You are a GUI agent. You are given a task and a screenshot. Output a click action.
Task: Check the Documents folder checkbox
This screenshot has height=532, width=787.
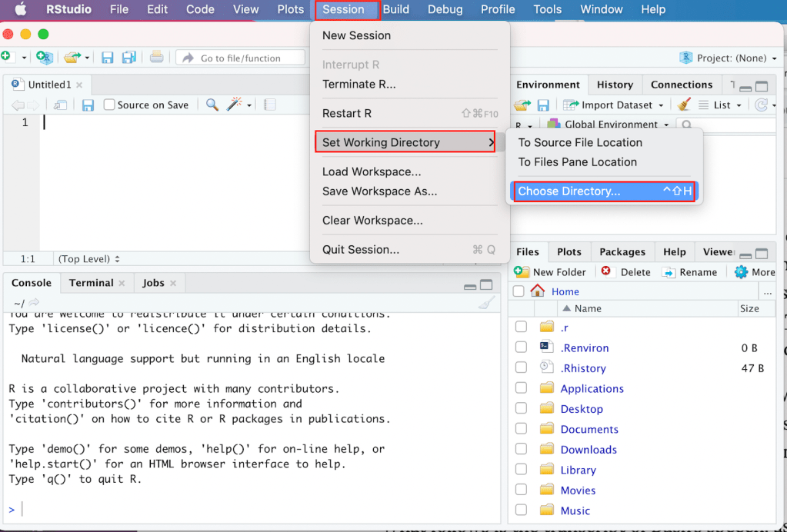point(521,429)
